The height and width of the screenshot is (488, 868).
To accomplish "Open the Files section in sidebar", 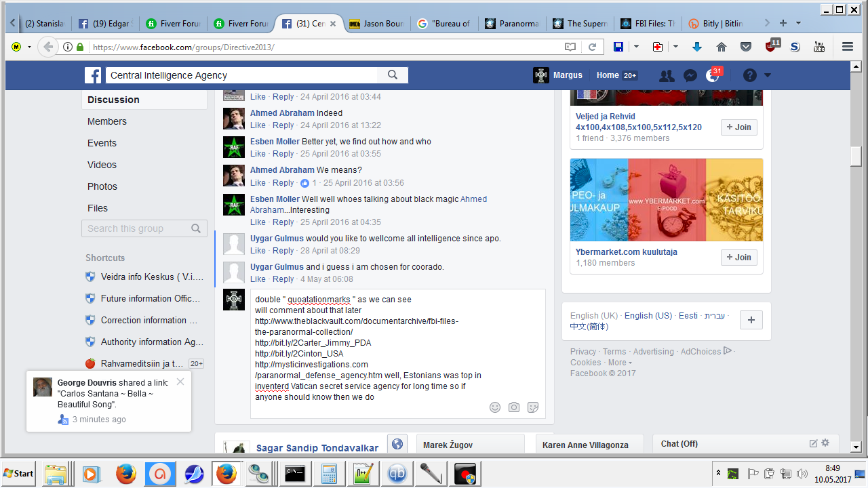I will tap(98, 208).
